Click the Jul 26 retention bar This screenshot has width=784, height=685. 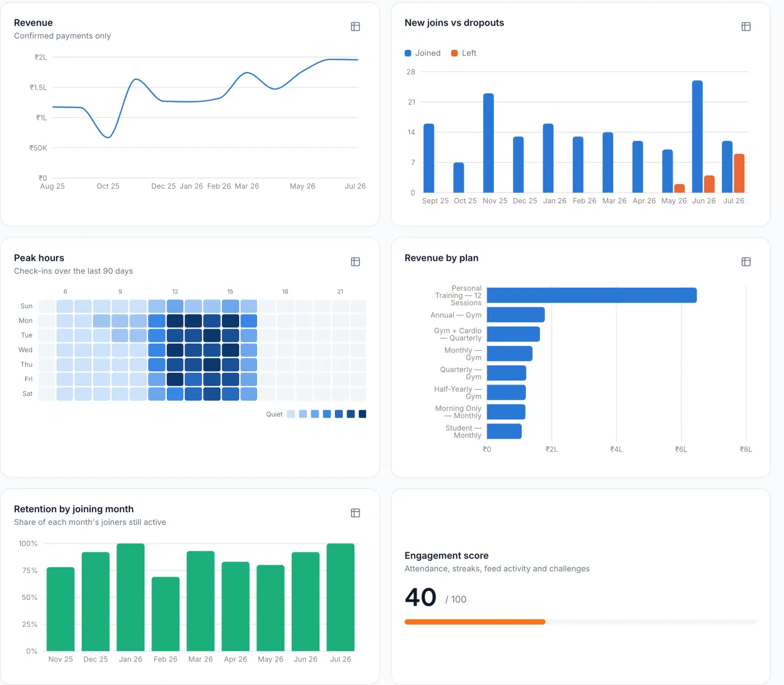coord(340,597)
